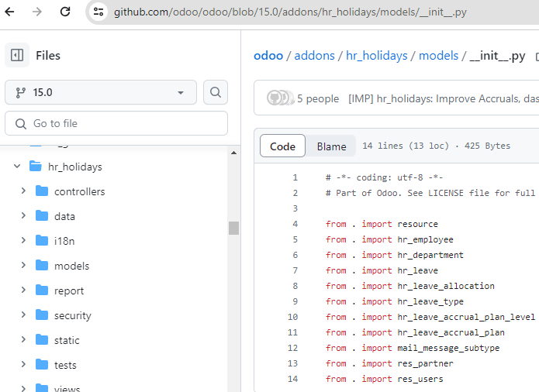Click the data folder icon
The height and width of the screenshot is (392, 539).
point(42,215)
